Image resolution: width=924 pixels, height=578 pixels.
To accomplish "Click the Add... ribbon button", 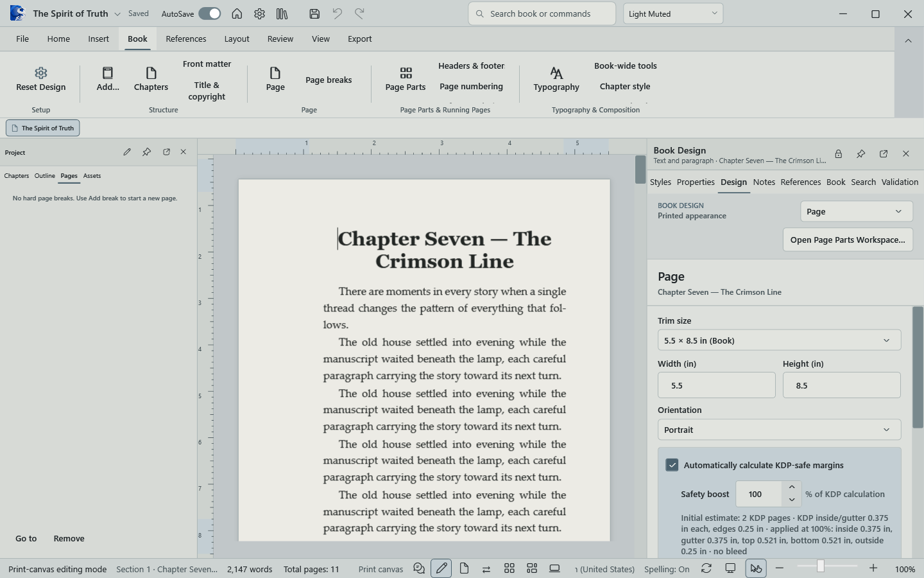I will (108, 80).
